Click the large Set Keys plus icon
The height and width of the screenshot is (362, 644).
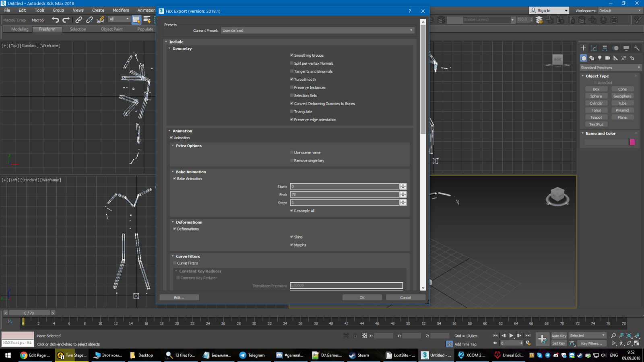[542, 339]
